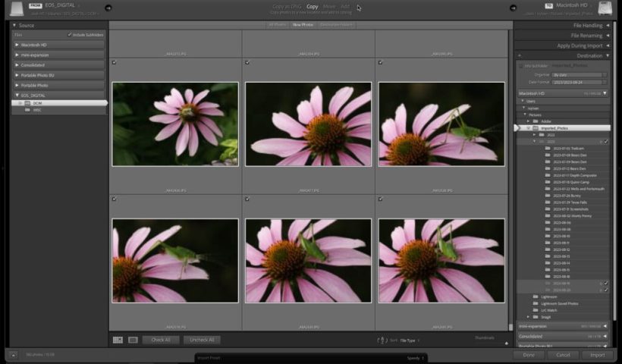The height and width of the screenshot is (364, 622).
Task: Select the New Photos tab
Action: click(x=302, y=25)
